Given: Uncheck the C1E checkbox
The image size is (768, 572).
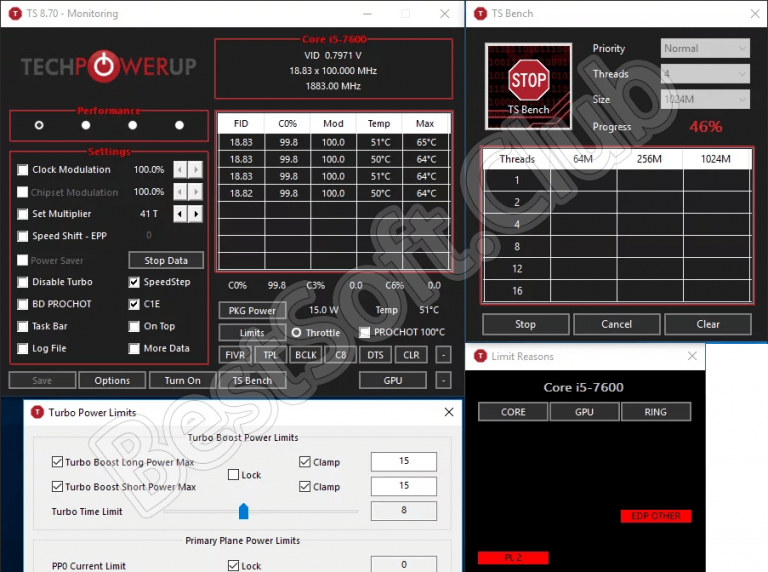Looking at the screenshot, I should 134,304.
